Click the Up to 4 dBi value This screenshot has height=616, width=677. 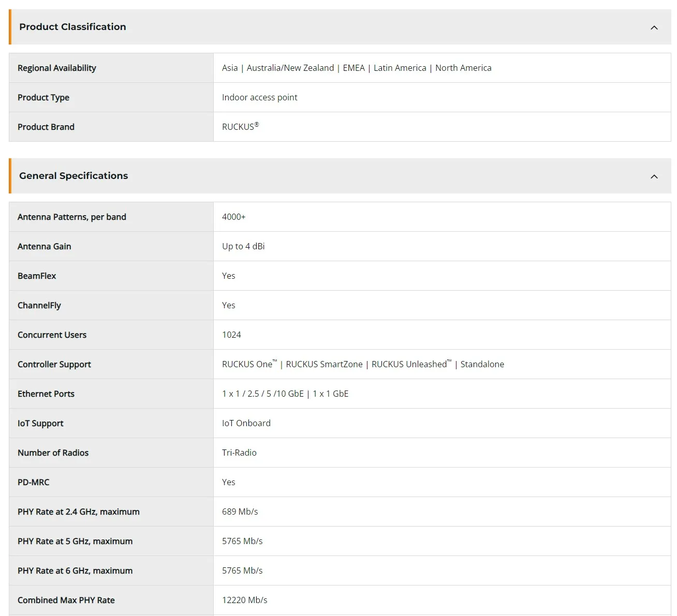[x=243, y=246]
